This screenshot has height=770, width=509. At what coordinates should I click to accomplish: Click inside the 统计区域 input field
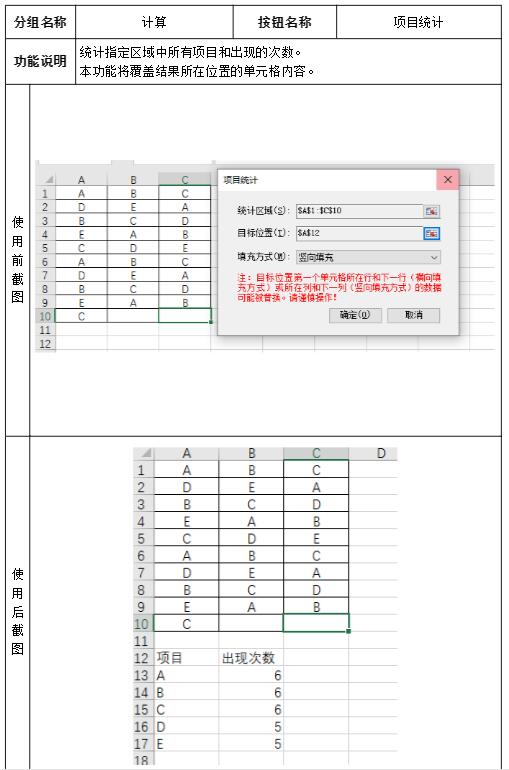point(359,211)
